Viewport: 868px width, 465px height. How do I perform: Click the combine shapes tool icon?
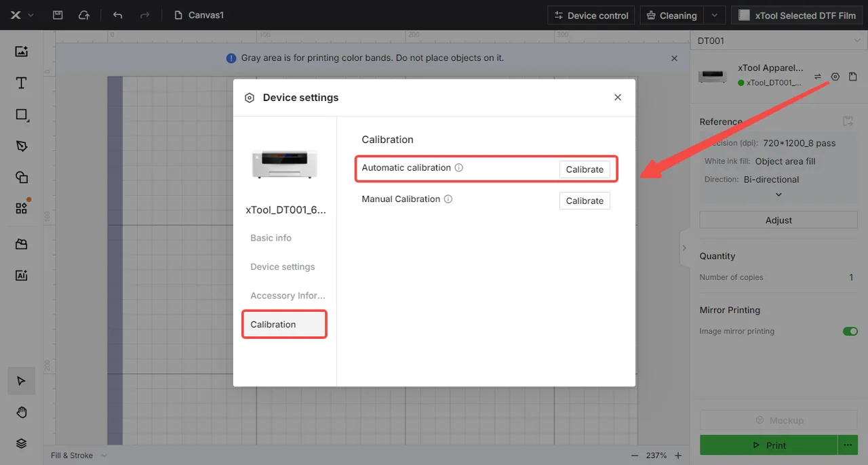pyautogui.click(x=21, y=177)
